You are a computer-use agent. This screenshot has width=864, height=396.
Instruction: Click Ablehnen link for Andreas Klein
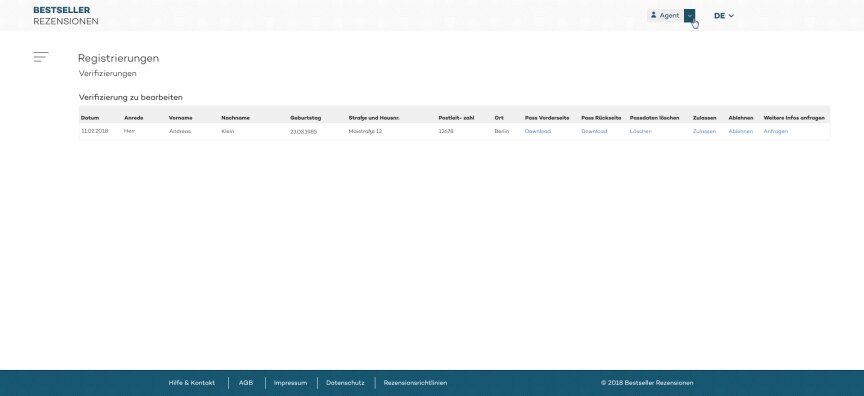coord(740,131)
